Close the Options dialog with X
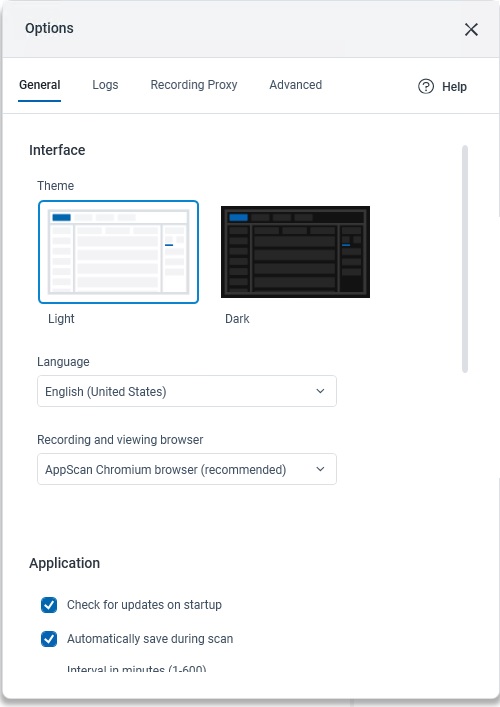 pos(471,30)
